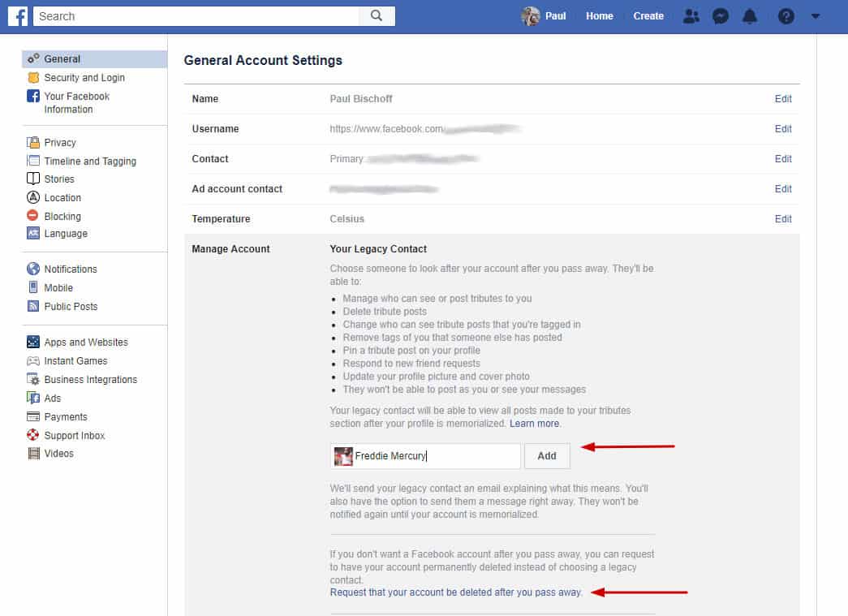848x616 pixels.
Task: Click the Apps and Websites icon
Action: coord(33,342)
